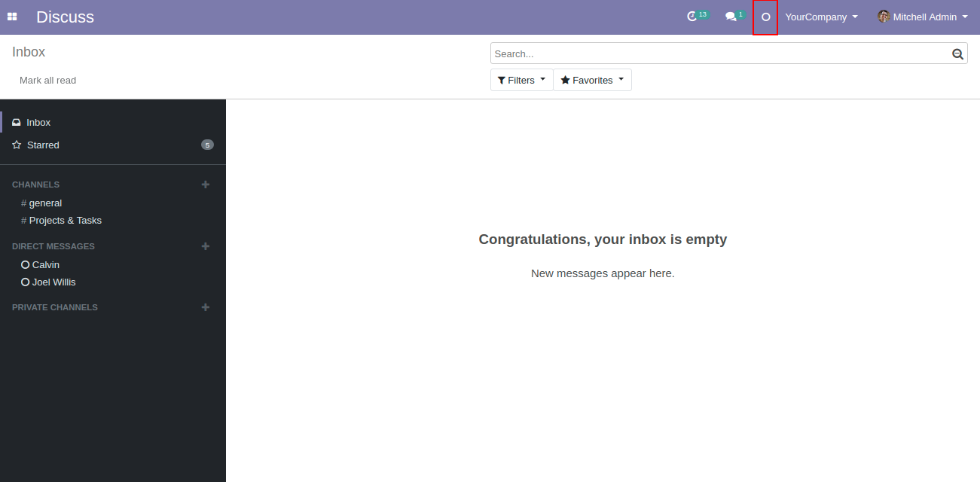Open the activities clock icon with 13 badge

pyautogui.click(x=698, y=17)
